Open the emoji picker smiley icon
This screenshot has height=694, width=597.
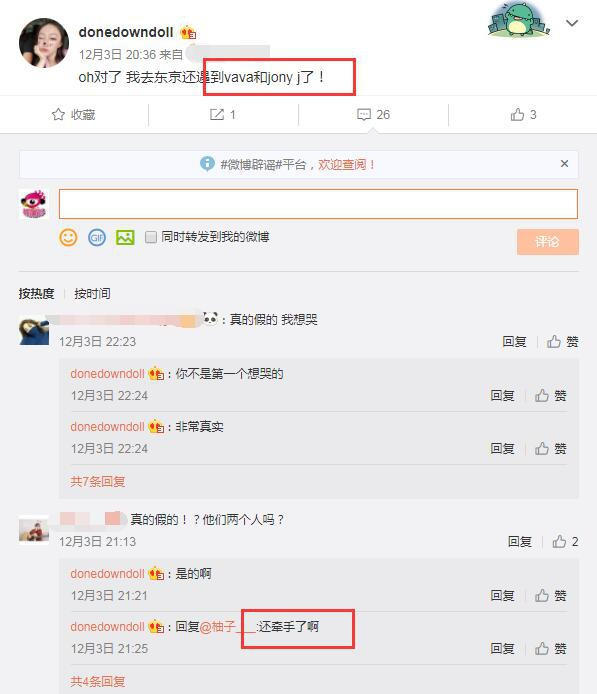pyautogui.click(x=68, y=238)
